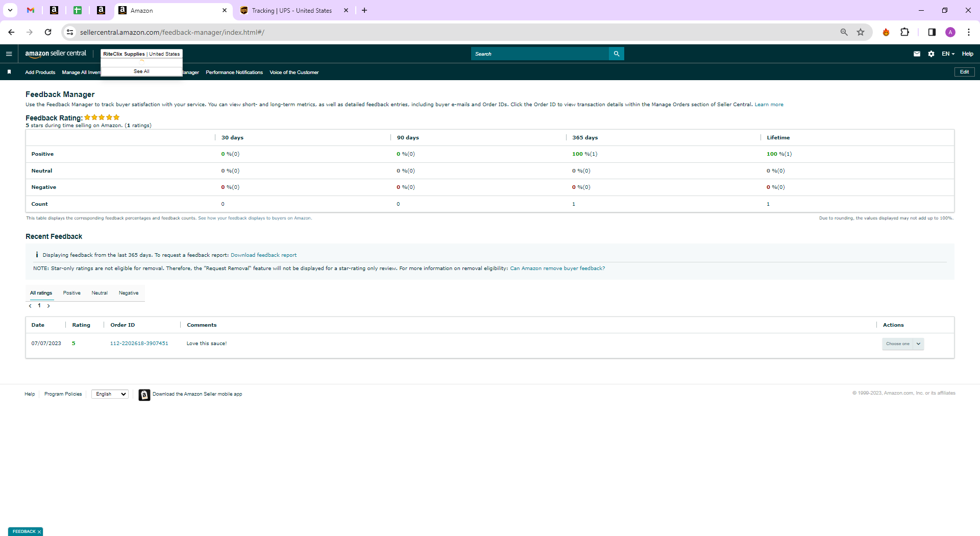Click the Love this sauce! comment
980x536 pixels.
coord(207,344)
